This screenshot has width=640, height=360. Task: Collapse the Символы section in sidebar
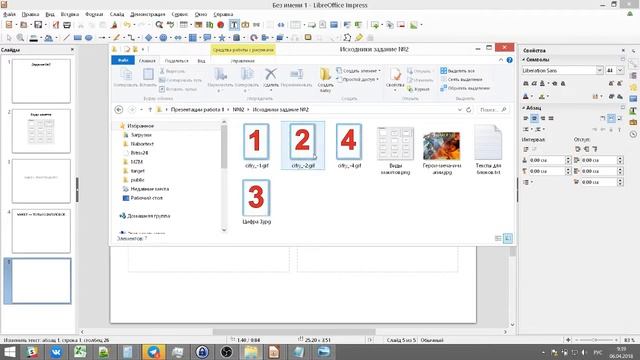click(x=524, y=60)
